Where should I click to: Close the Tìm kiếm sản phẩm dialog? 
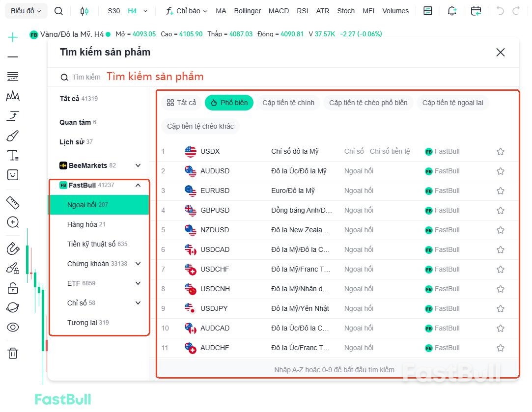[x=500, y=52]
